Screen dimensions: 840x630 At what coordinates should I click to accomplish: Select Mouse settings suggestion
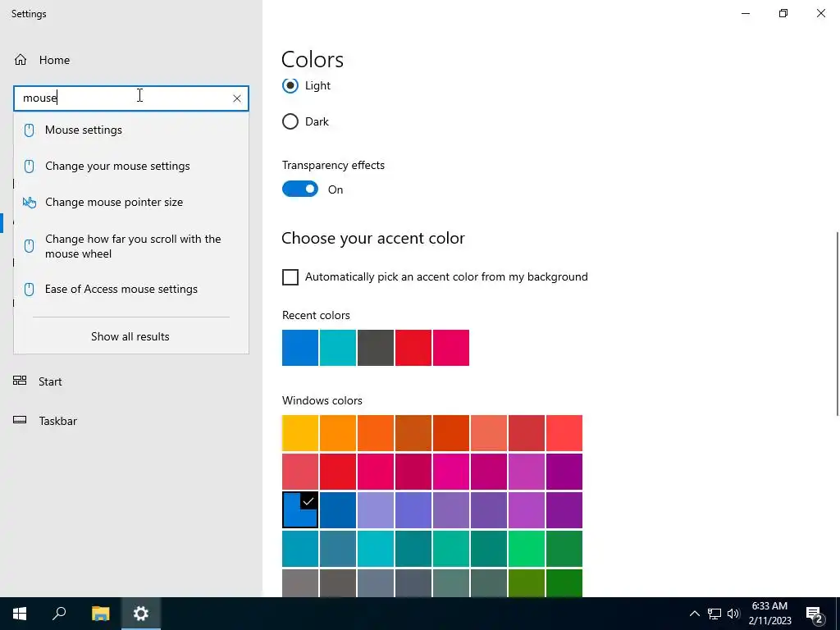tap(131, 130)
